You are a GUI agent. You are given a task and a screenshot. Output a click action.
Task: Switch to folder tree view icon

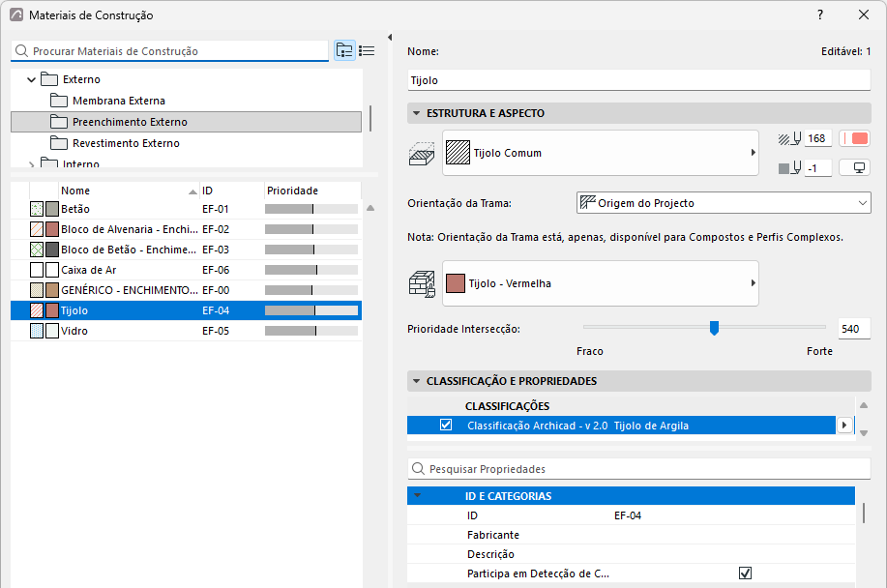click(344, 51)
